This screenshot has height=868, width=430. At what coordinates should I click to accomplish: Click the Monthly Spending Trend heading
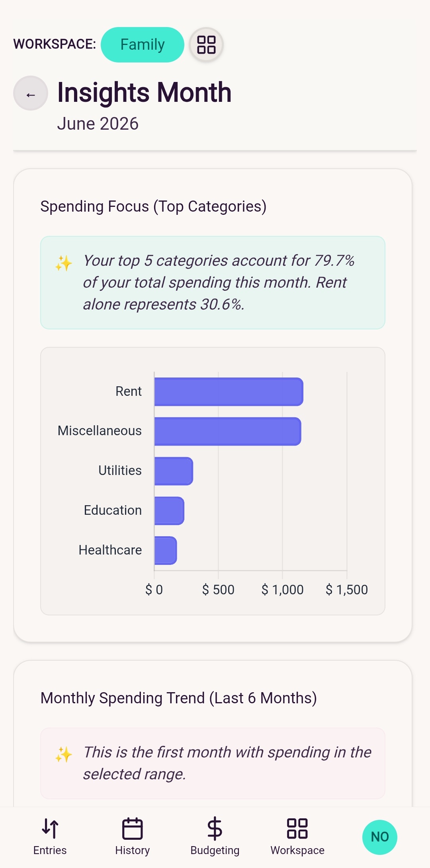[179, 698]
